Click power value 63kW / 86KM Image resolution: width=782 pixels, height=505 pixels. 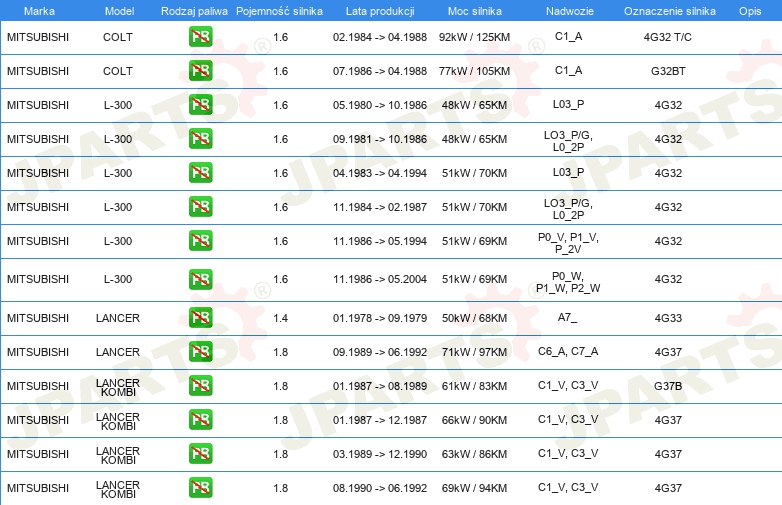click(x=474, y=454)
